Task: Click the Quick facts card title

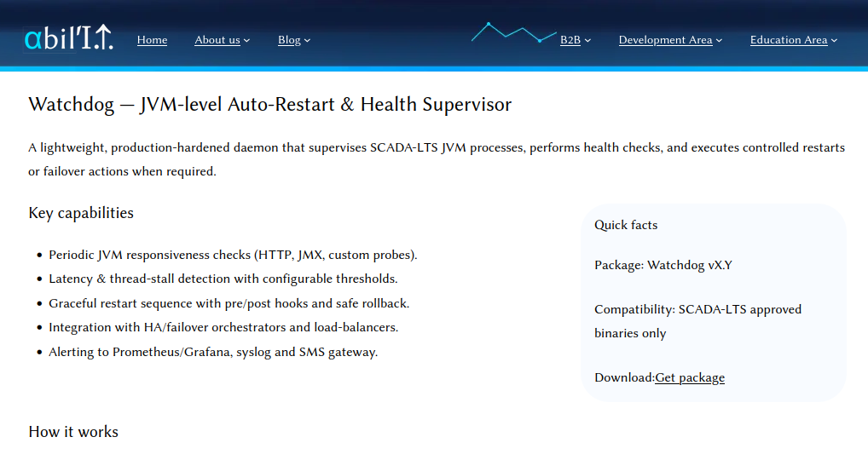Action: (626, 225)
